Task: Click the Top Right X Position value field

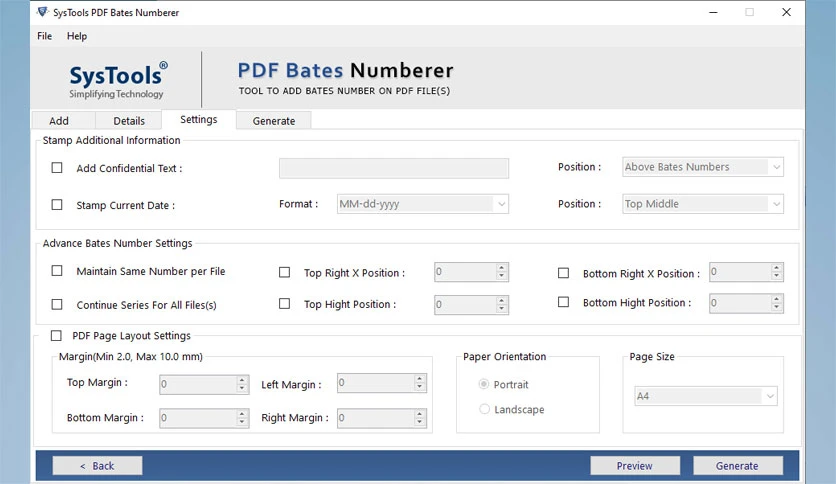Action: 464,272
